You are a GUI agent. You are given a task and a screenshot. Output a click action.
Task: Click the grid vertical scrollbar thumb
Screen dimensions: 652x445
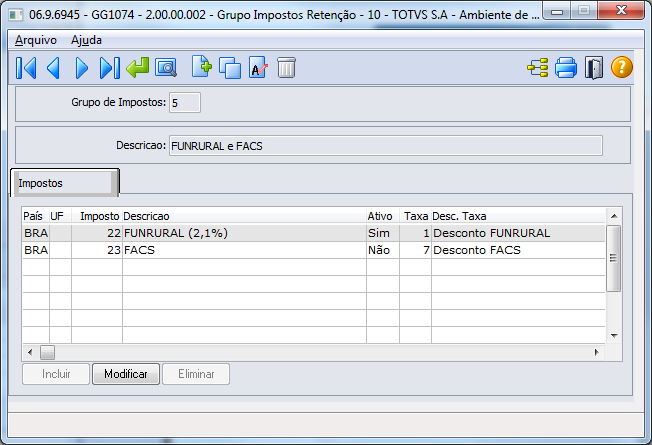(613, 258)
